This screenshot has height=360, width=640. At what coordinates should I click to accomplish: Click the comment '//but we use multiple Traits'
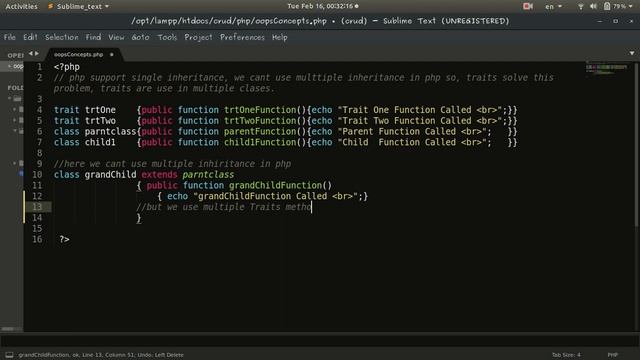(x=209, y=207)
